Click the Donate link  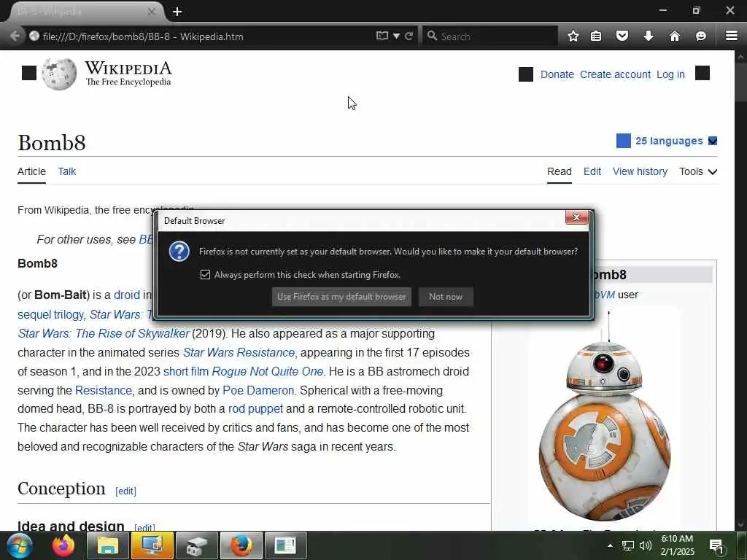tap(557, 75)
